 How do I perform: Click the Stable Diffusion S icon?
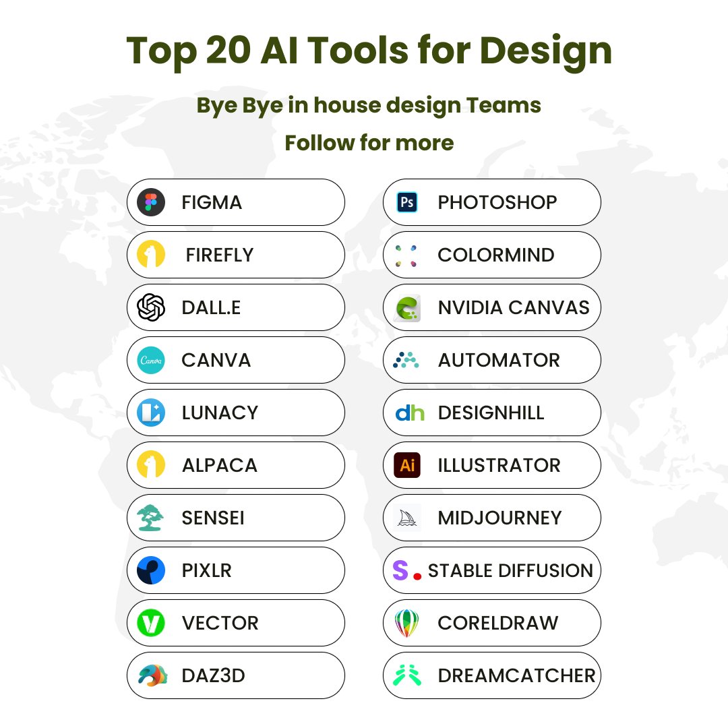tap(406, 570)
